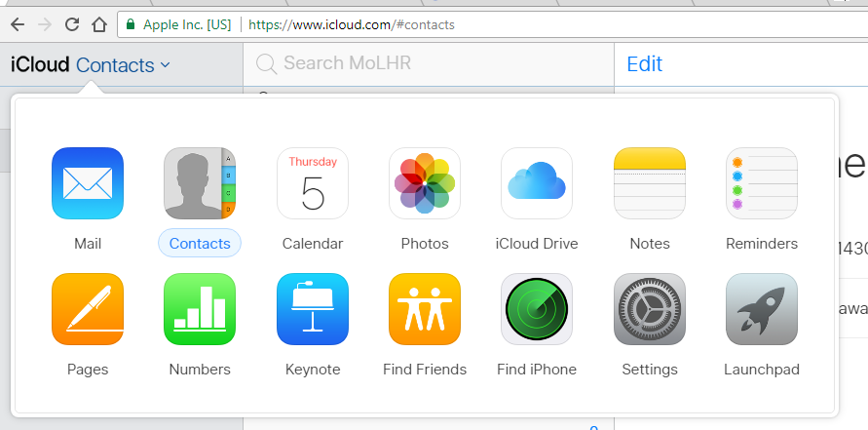
Task: Click the Search MoLHR field
Action: pyautogui.click(x=429, y=63)
